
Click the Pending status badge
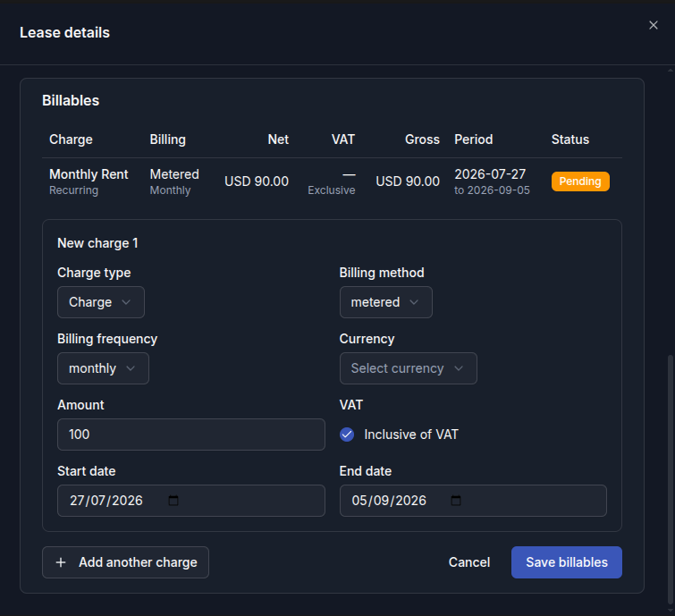[580, 181]
